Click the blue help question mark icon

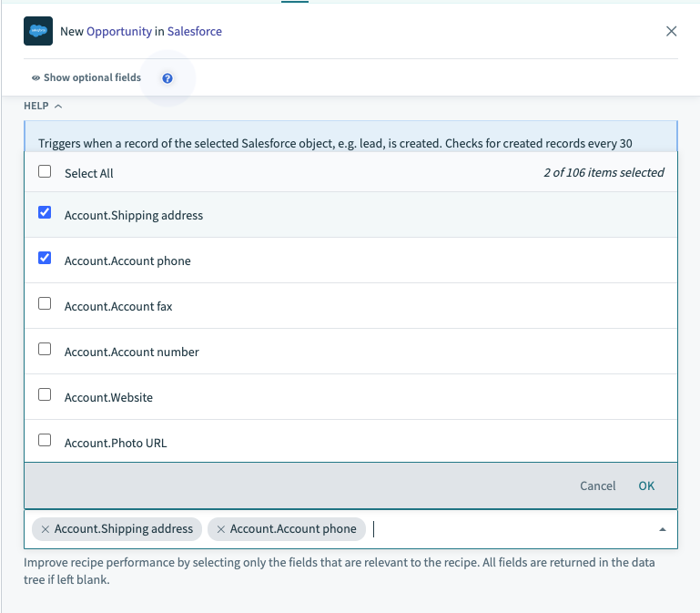point(167,78)
